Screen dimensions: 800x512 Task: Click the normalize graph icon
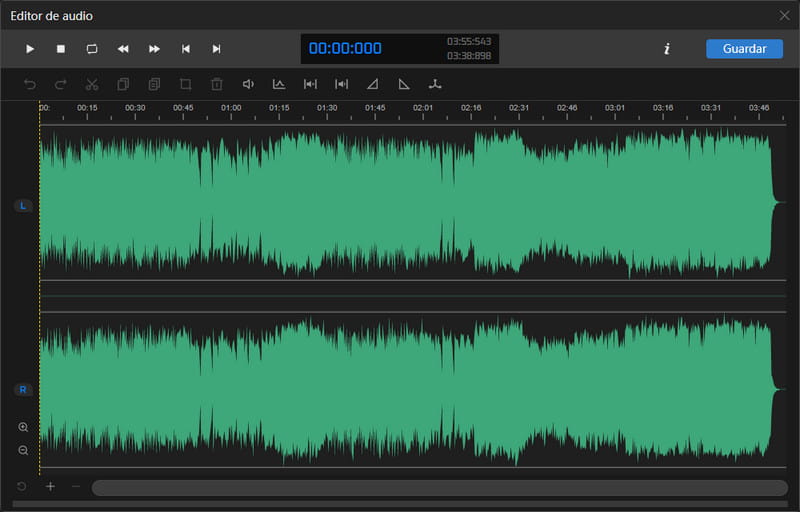coord(279,84)
